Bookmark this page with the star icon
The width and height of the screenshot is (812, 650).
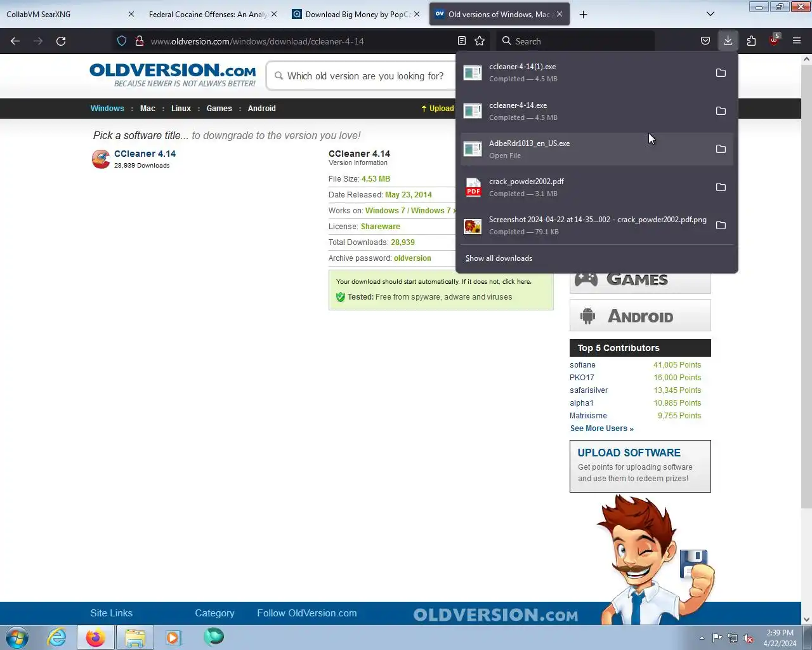point(480,41)
